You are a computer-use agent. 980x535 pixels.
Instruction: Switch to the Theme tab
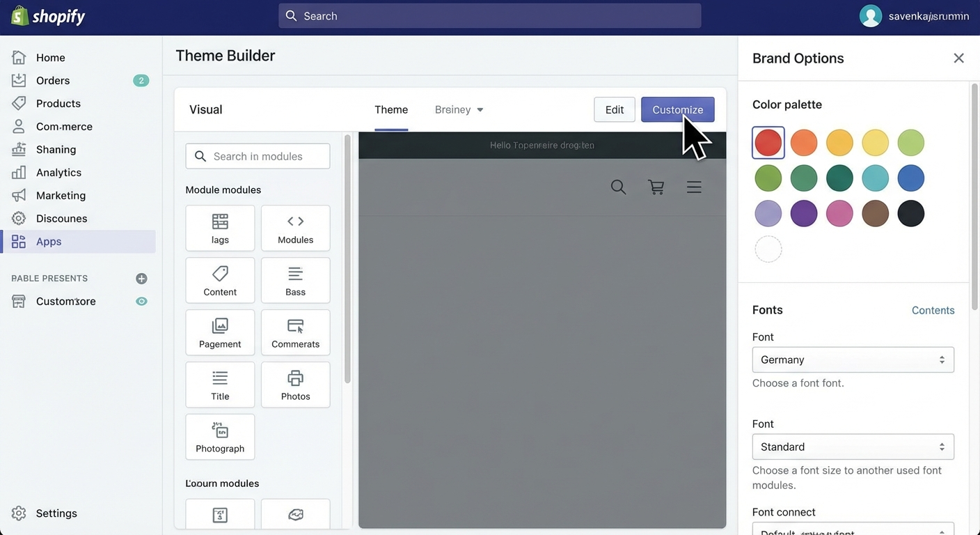pyautogui.click(x=391, y=109)
